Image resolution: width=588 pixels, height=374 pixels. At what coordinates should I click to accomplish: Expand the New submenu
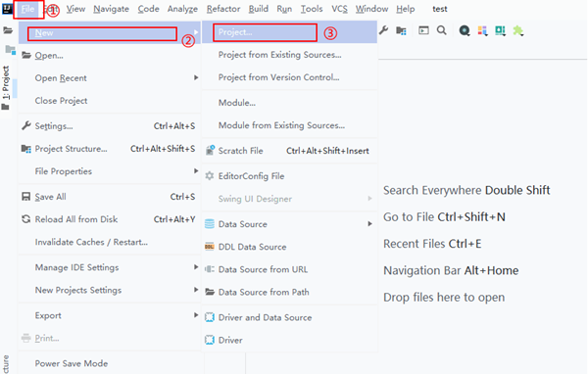click(x=110, y=32)
